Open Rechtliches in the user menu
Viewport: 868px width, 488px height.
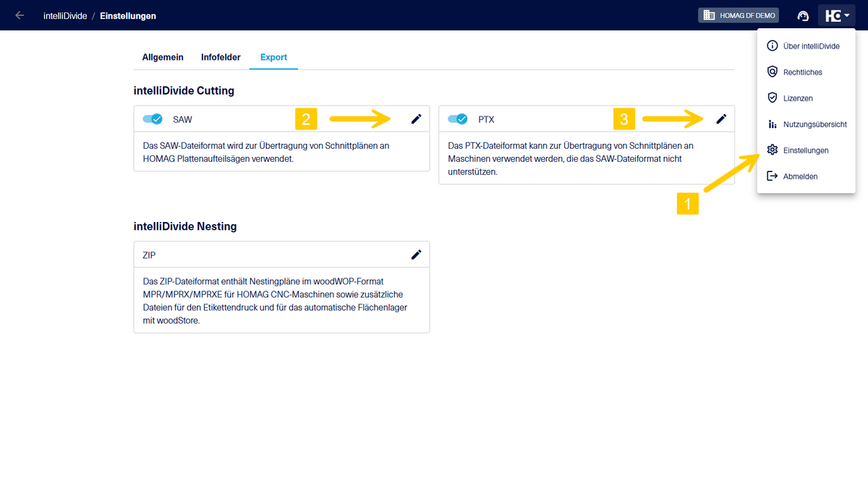tap(802, 72)
